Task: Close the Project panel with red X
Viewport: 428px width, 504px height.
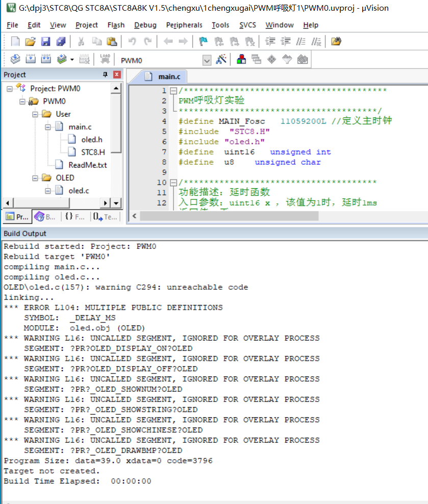Action: pyautogui.click(x=117, y=74)
